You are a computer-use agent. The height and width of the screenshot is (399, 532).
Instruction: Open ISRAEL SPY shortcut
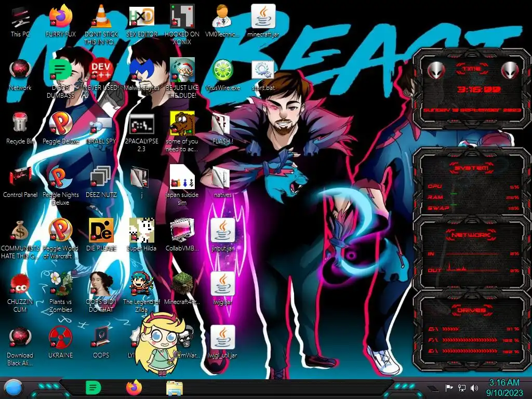tap(101, 129)
